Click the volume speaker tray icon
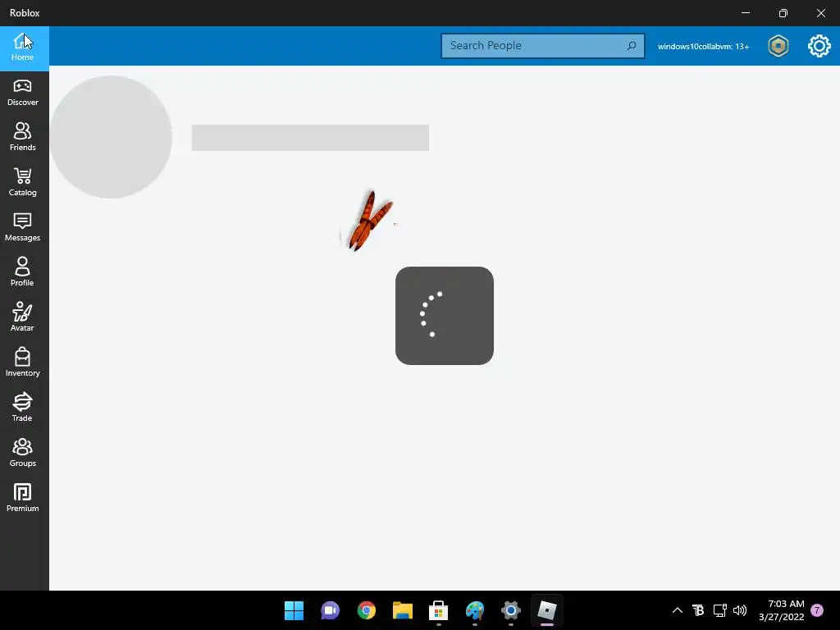840x630 pixels. 740,610
